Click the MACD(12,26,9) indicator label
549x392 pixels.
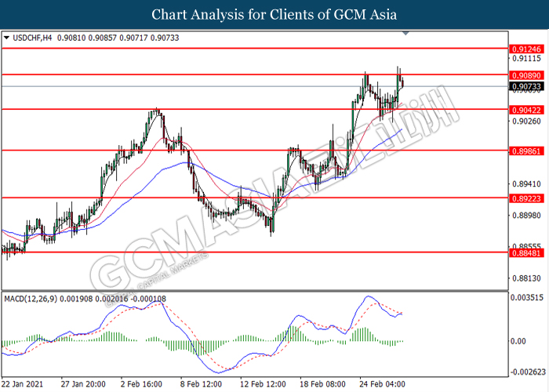[x=31, y=299]
